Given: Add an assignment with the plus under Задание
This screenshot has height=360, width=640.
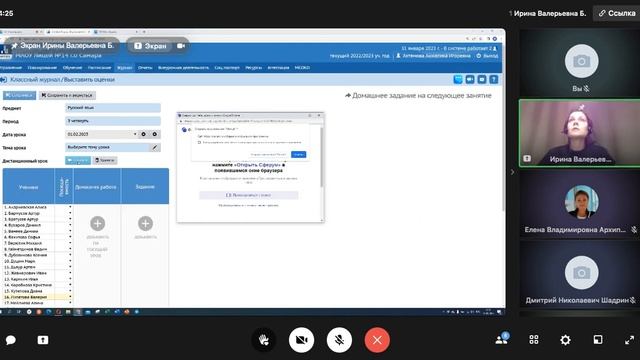Looking at the screenshot, I should coord(145,223).
